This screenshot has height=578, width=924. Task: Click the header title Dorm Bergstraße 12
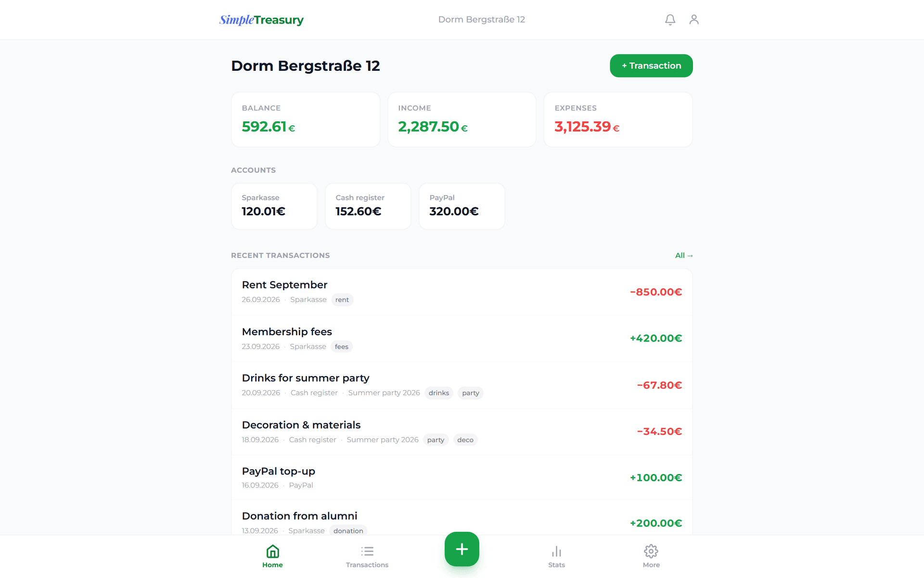tap(481, 20)
